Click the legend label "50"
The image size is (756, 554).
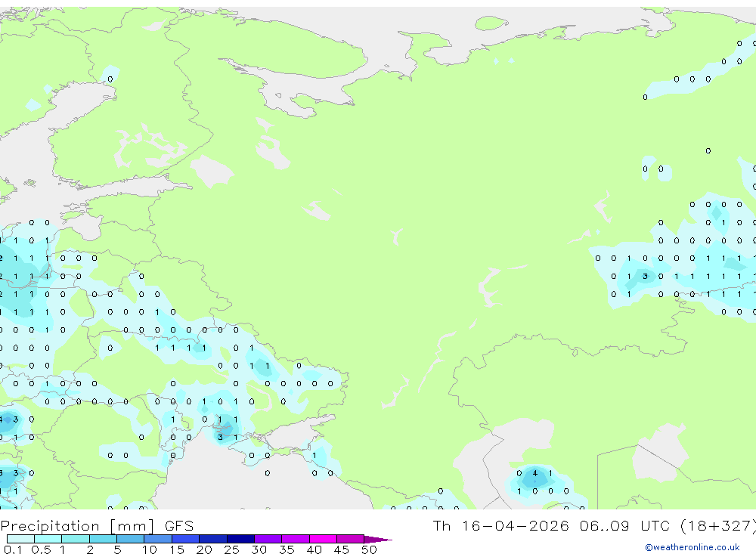pos(369,549)
